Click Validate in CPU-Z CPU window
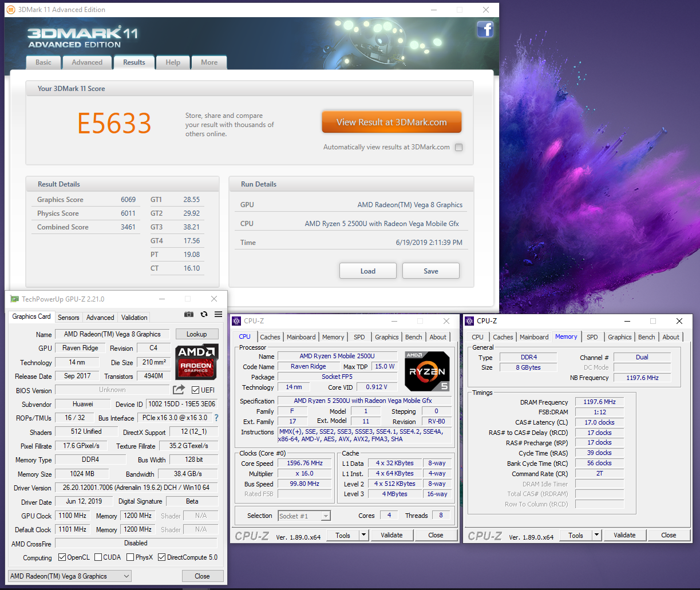The width and height of the screenshot is (700, 590). coord(391,535)
